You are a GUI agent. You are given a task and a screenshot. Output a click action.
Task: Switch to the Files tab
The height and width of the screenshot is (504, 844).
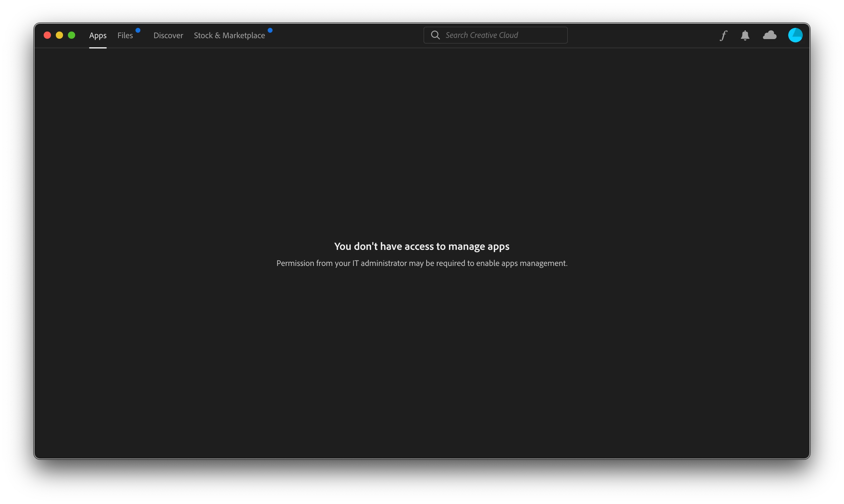125,35
